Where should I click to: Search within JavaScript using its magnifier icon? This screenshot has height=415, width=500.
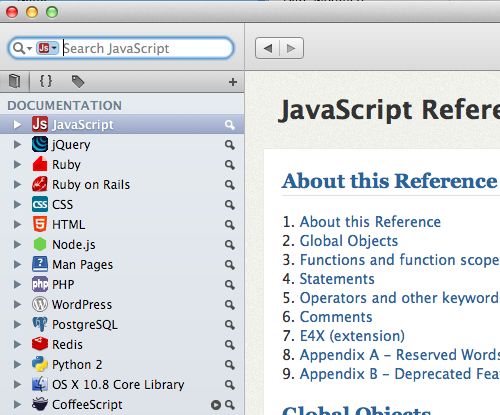[x=230, y=125]
